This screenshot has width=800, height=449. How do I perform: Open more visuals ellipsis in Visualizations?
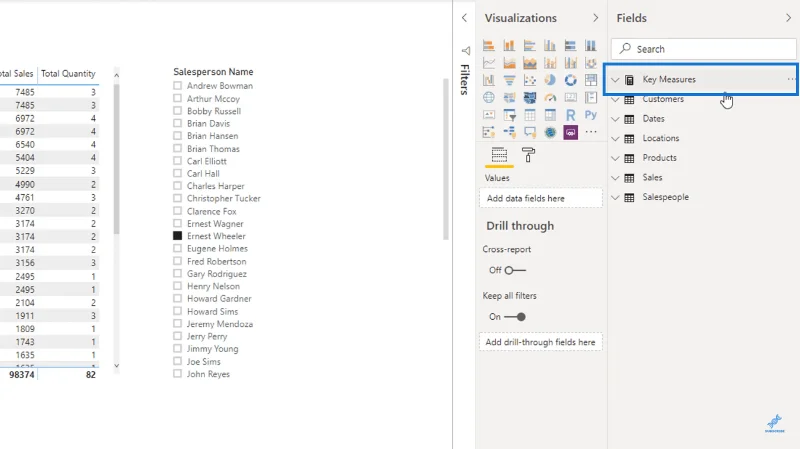click(x=591, y=132)
